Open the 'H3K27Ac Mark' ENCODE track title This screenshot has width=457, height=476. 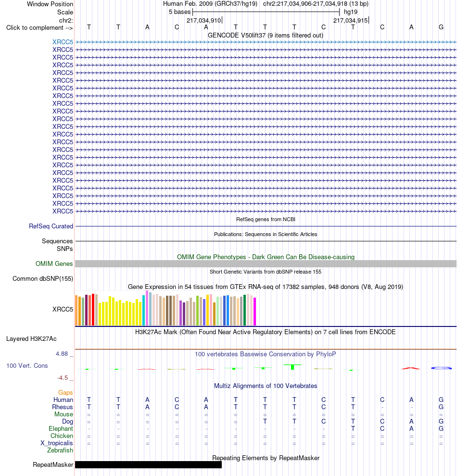tap(266, 332)
